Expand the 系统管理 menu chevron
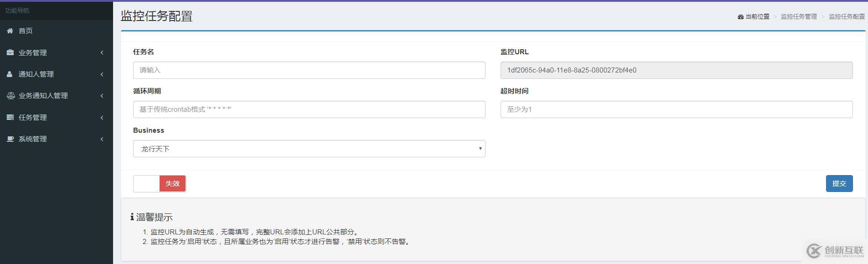 click(102, 139)
